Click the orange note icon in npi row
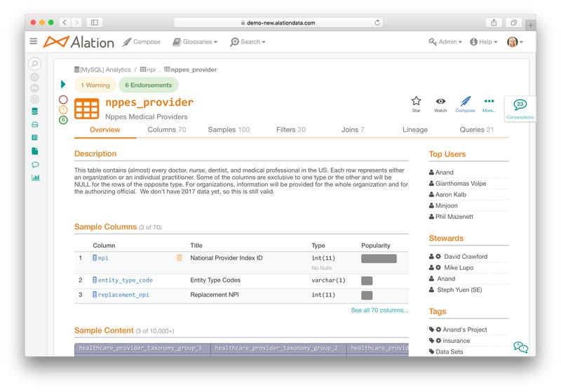This screenshot has height=392, width=561. (x=180, y=257)
